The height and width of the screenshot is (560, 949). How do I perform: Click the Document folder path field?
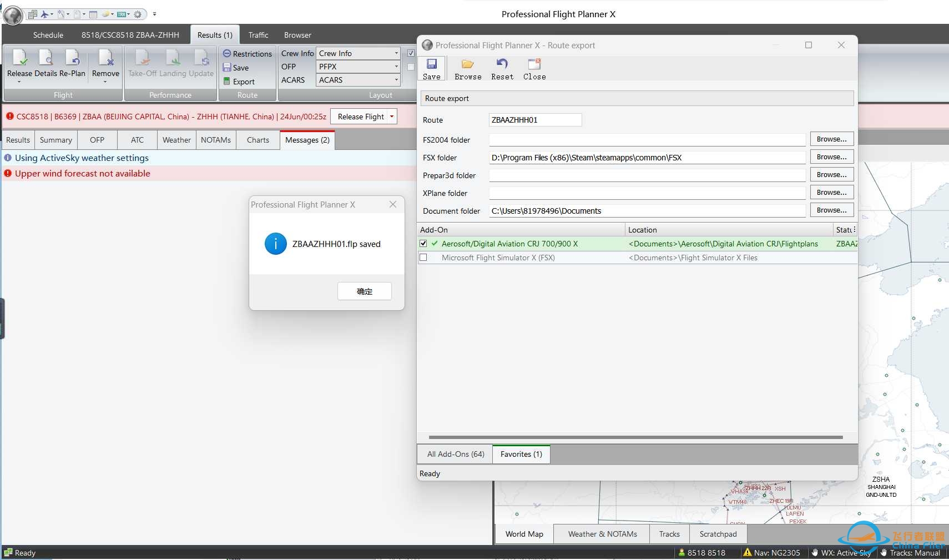648,211
